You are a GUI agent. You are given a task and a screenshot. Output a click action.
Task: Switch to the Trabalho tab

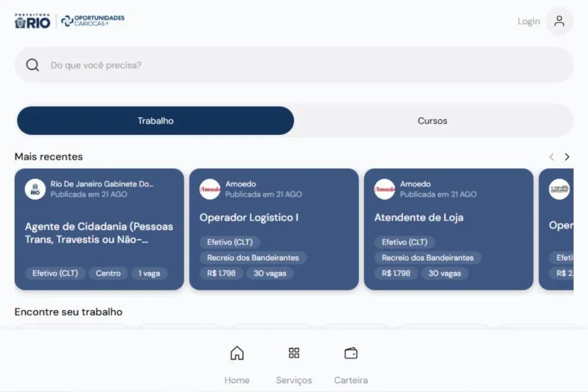click(x=156, y=121)
